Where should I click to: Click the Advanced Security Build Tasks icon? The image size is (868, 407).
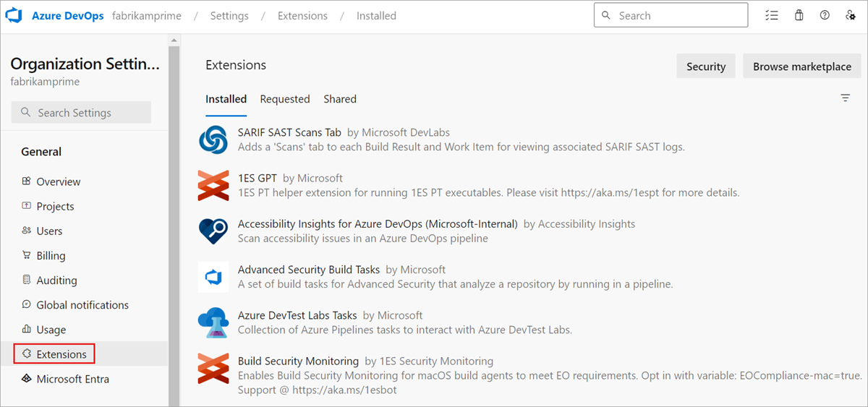213,277
